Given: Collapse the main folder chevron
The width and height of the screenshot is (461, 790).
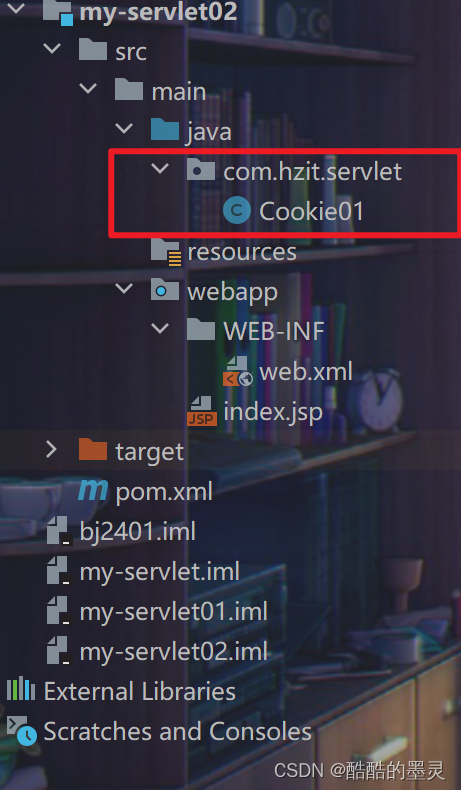Looking at the screenshot, I should (x=88, y=89).
